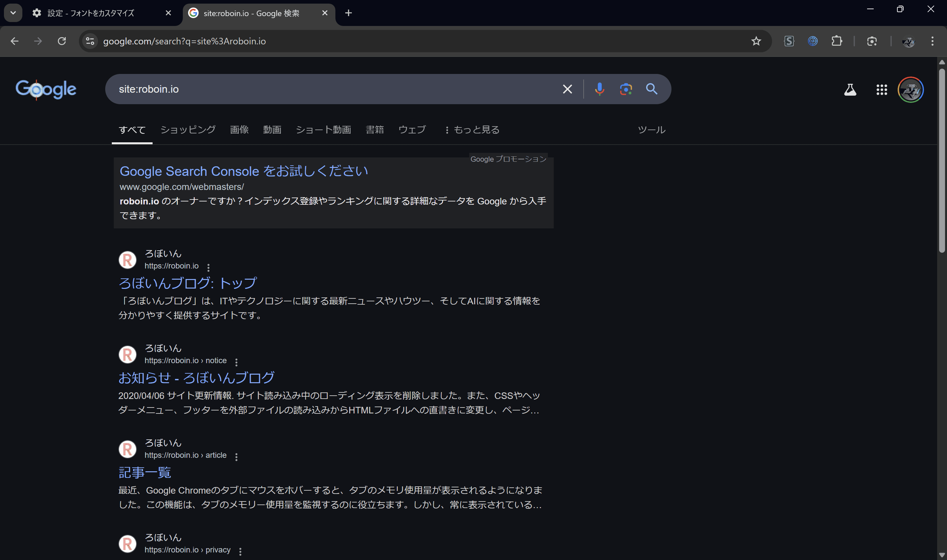
Task: Click the scrollbar down arrow
Action: tap(942, 555)
